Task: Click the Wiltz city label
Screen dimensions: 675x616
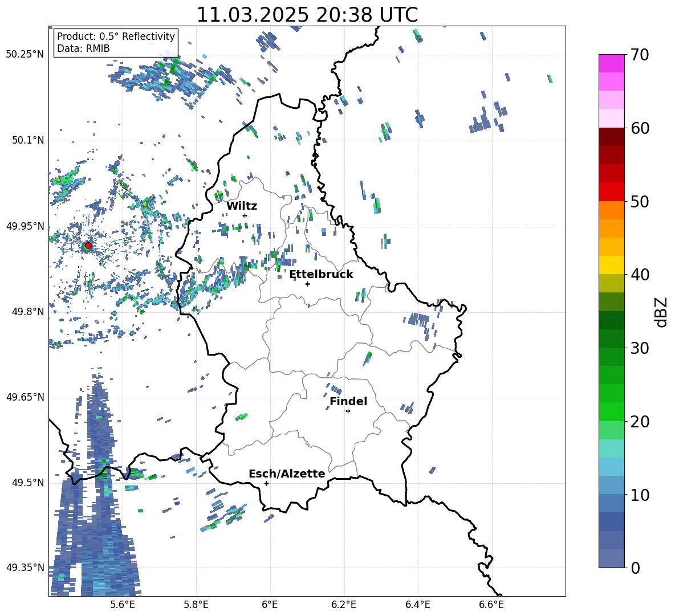Action: coord(242,206)
